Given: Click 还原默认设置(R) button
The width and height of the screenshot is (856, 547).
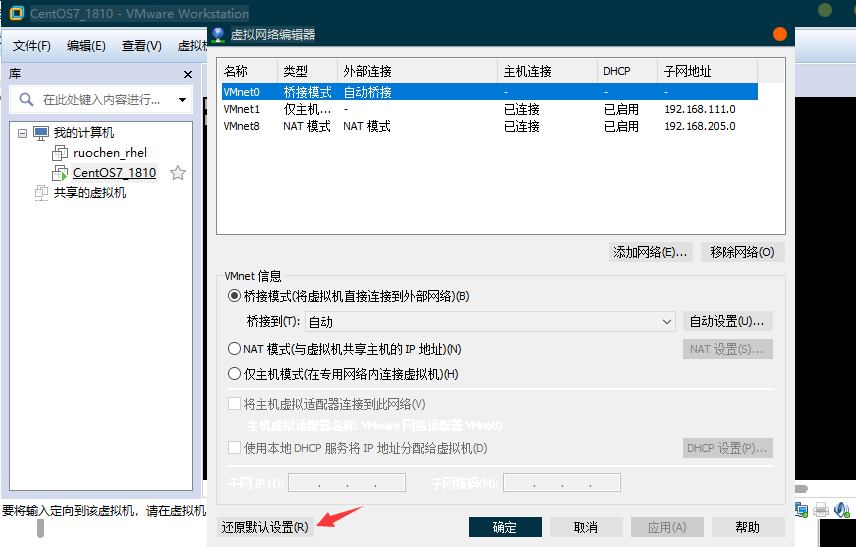Looking at the screenshot, I should (265, 527).
